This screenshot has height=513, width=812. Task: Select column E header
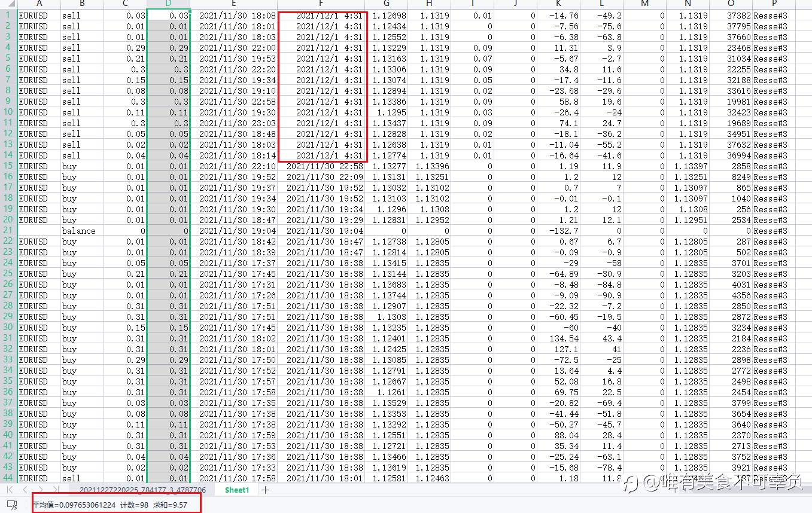[x=234, y=4]
